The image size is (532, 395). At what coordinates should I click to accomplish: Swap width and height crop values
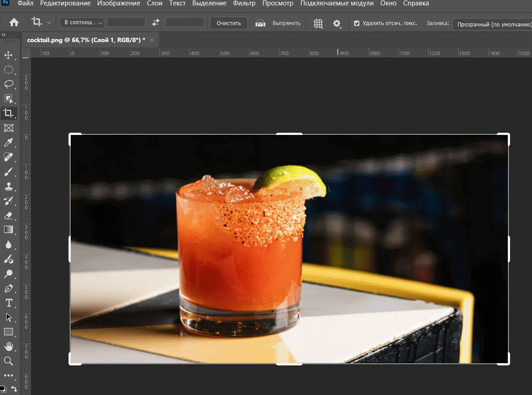155,23
